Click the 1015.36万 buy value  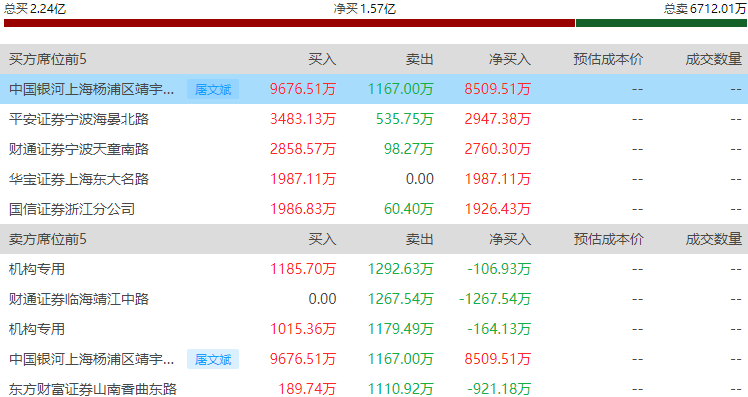point(303,329)
